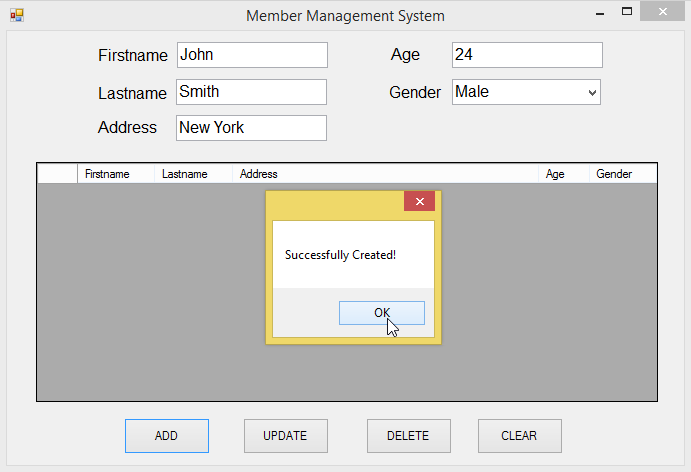Image resolution: width=691 pixels, height=472 pixels.
Task: Click the Lastname column header in grid
Action: tap(193, 174)
